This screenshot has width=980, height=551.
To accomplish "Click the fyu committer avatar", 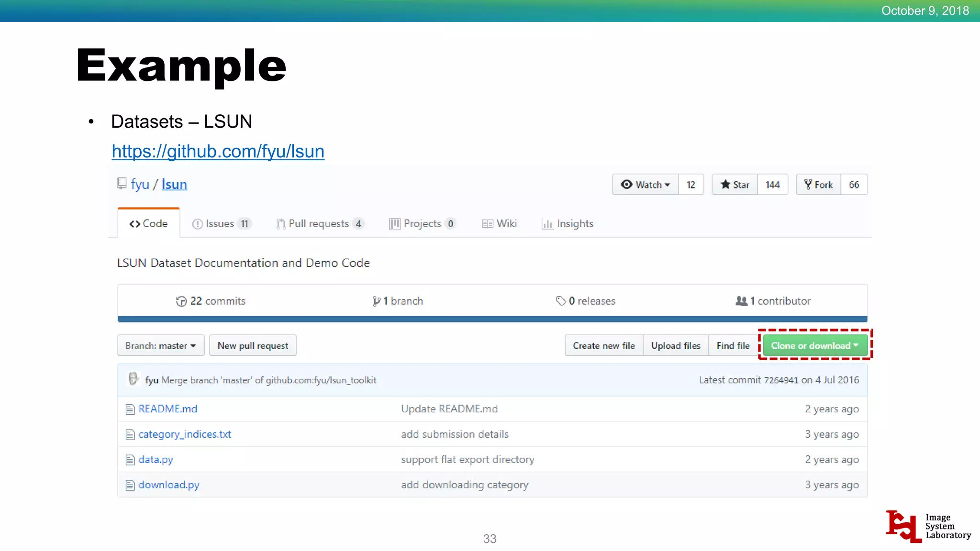I will (133, 379).
